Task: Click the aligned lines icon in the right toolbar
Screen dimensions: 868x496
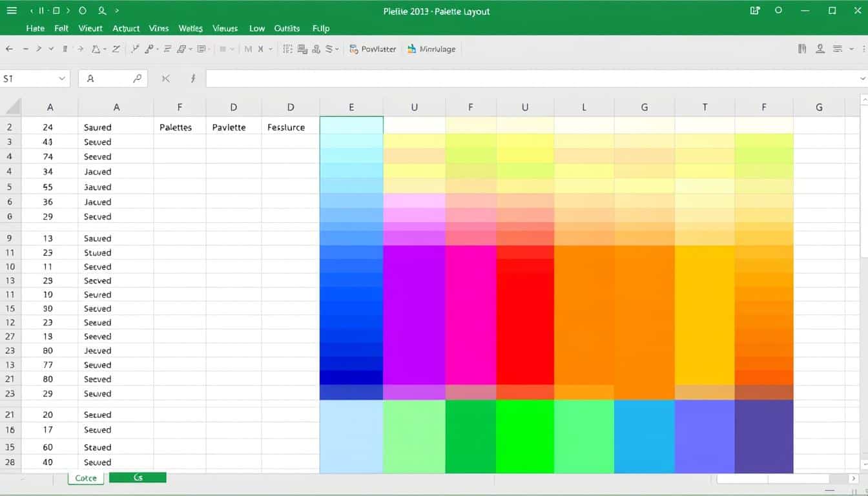Action: pos(838,49)
